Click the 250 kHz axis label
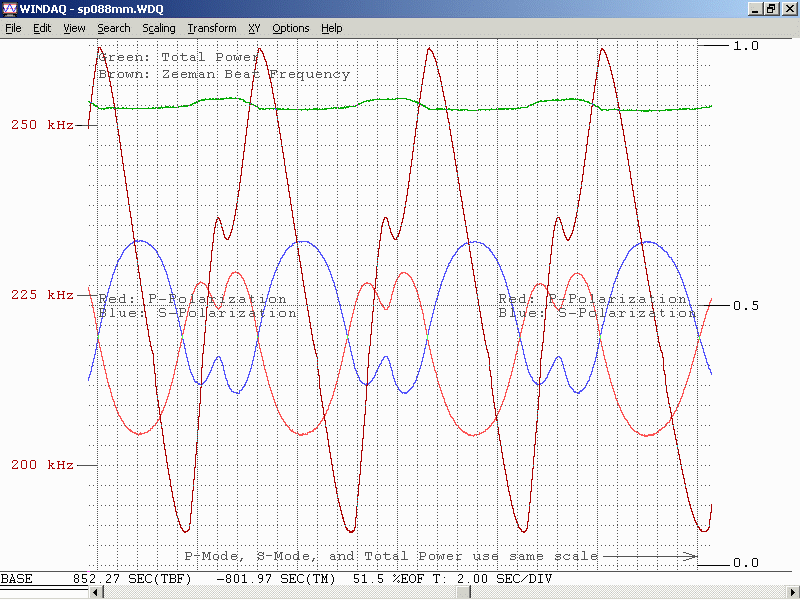 [42, 126]
